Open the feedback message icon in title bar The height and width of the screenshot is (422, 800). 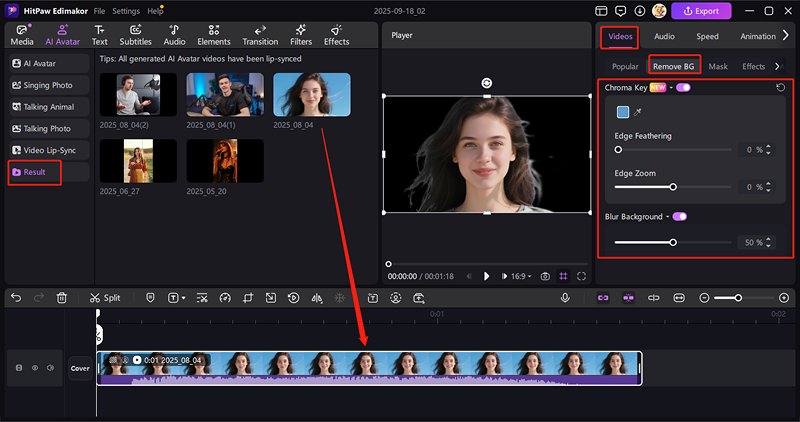coord(620,11)
